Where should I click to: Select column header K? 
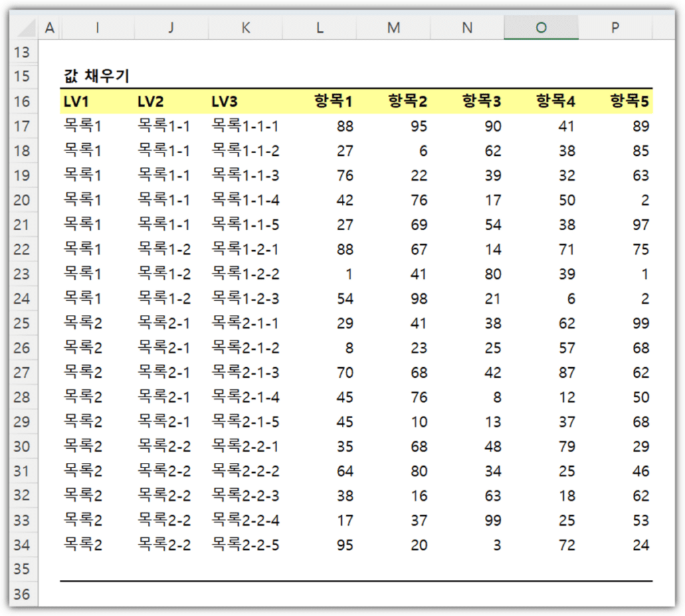coord(246,28)
